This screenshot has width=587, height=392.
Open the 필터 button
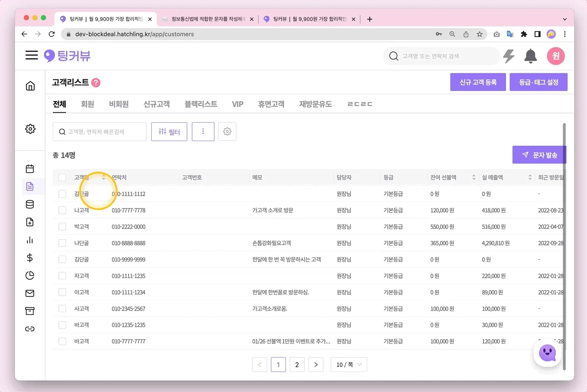click(169, 132)
